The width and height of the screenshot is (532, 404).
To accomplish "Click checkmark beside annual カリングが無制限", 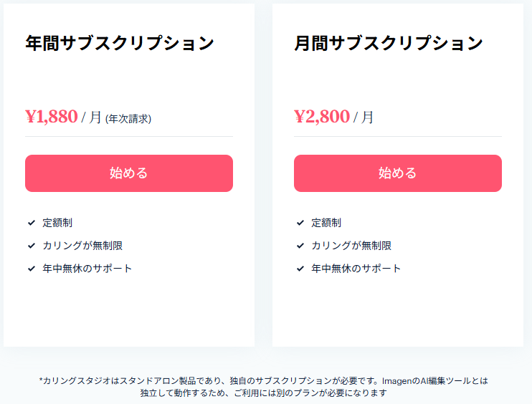I will pyautogui.click(x=32, y=246).
